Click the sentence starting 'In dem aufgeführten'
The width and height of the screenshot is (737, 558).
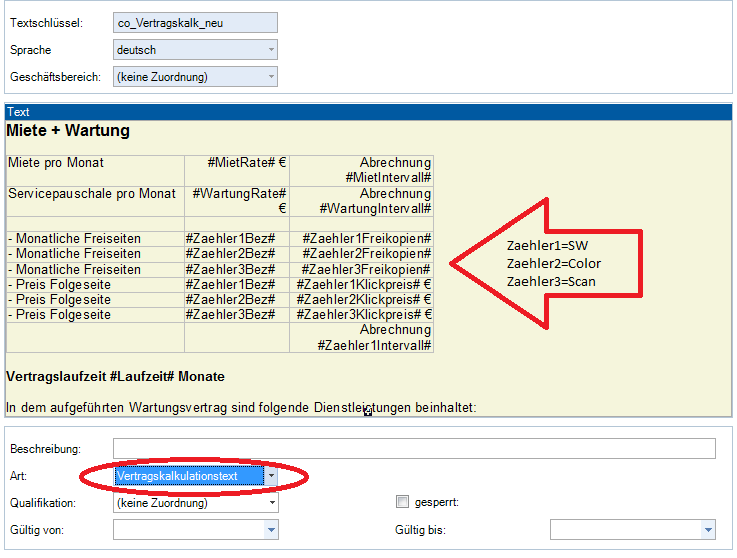[x=240, y=408]
